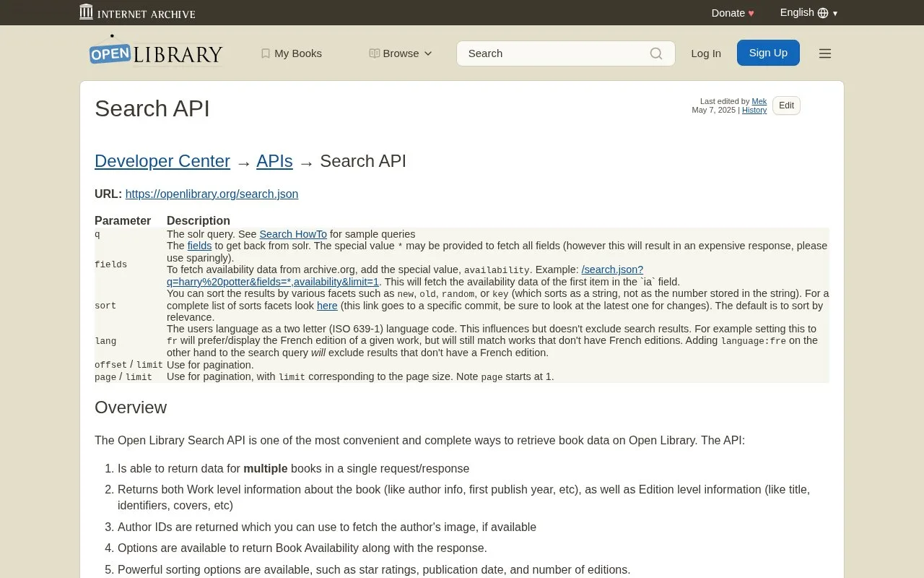Open My Books menu item
The height and width of the screenshot is (578, 924).
(291, 53)
